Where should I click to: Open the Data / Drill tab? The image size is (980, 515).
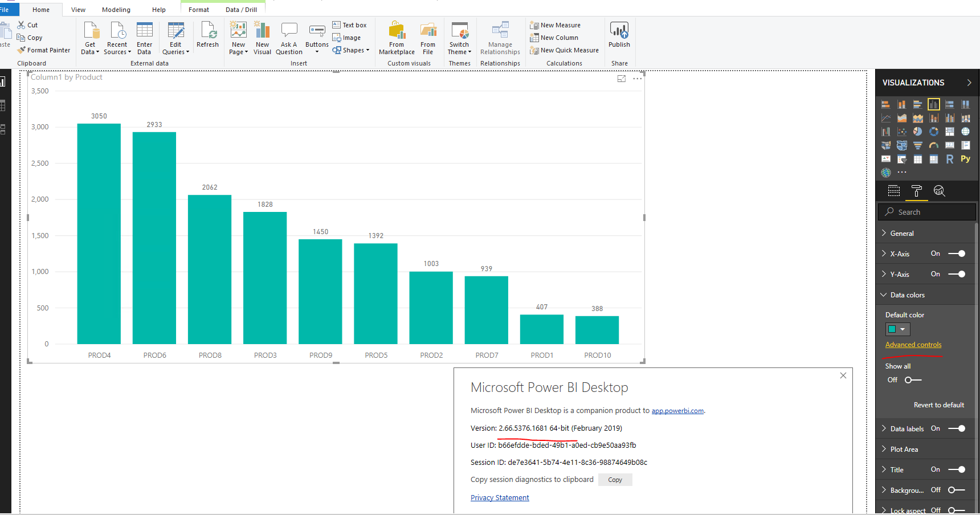pyautogui.click(x=241, y=10)
